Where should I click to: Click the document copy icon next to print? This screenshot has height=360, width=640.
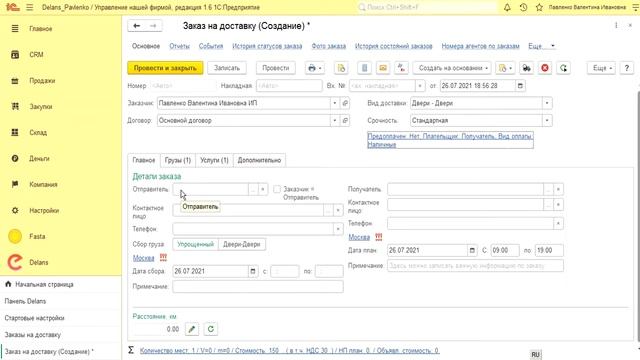click(341, 68)
